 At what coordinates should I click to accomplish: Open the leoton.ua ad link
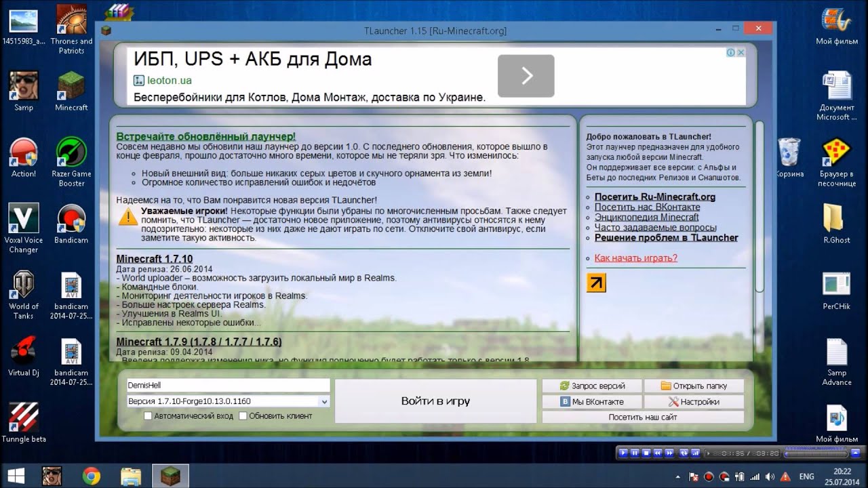[x=170, y=81]
